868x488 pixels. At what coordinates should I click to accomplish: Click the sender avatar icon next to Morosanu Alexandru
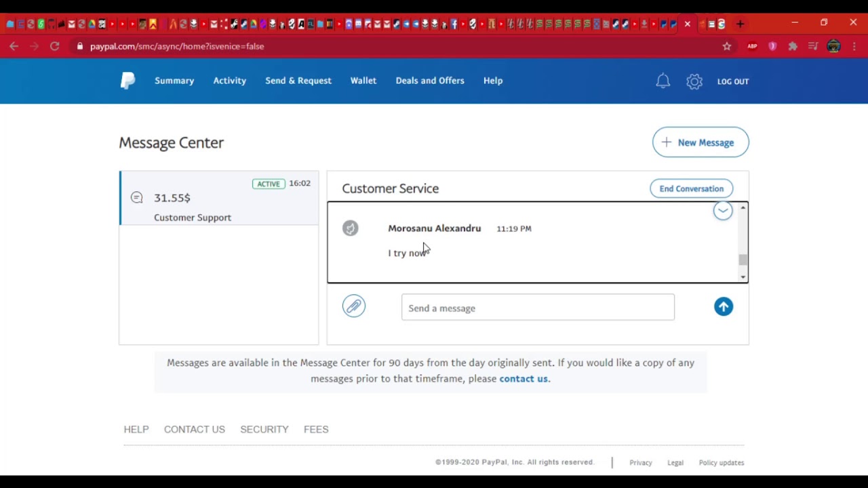coord(350,228)
